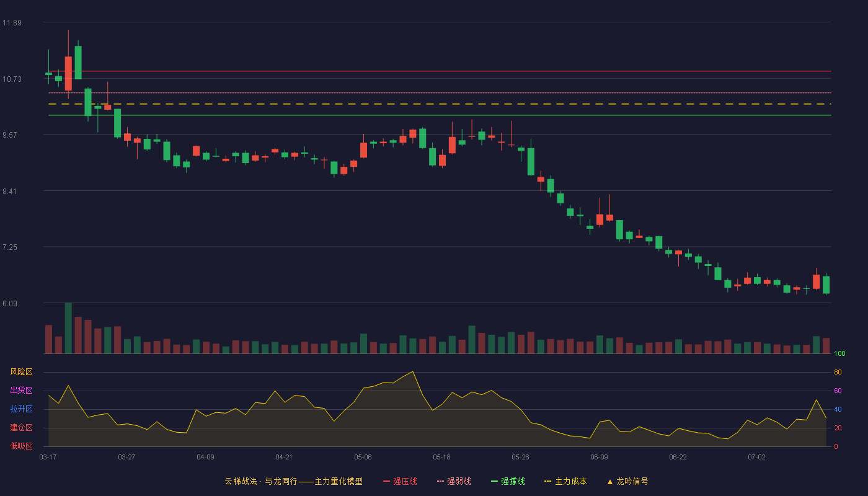Viewport: 868px width, 496px height.
Task: Toggle the 强弱线 legend label
Action: pyautogui.click(x=459, y=481)
